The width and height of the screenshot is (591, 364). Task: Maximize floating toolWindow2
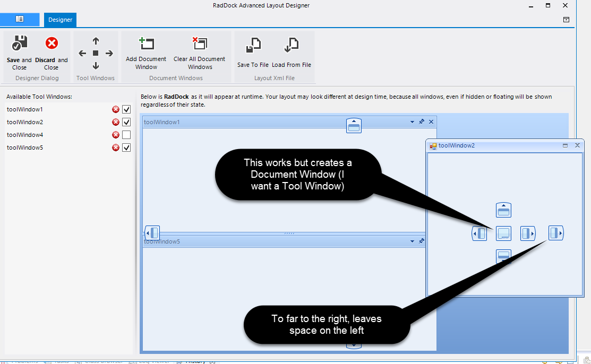(565, 145)
